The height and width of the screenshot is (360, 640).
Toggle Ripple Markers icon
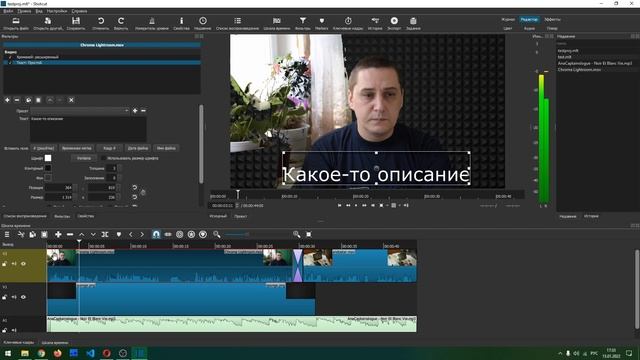[x=203, y=234]
